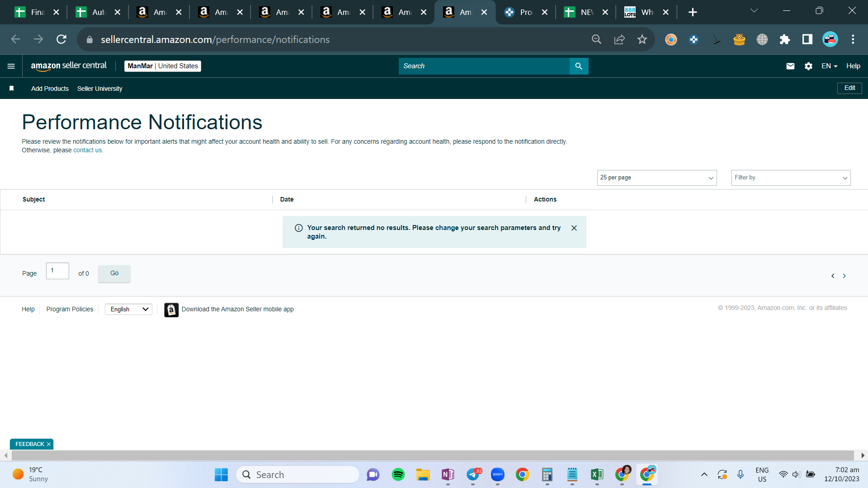Image resolution: width=868 pixels, height=488 pixels.
Task: Click the Go button
Action: pos(114,273)
